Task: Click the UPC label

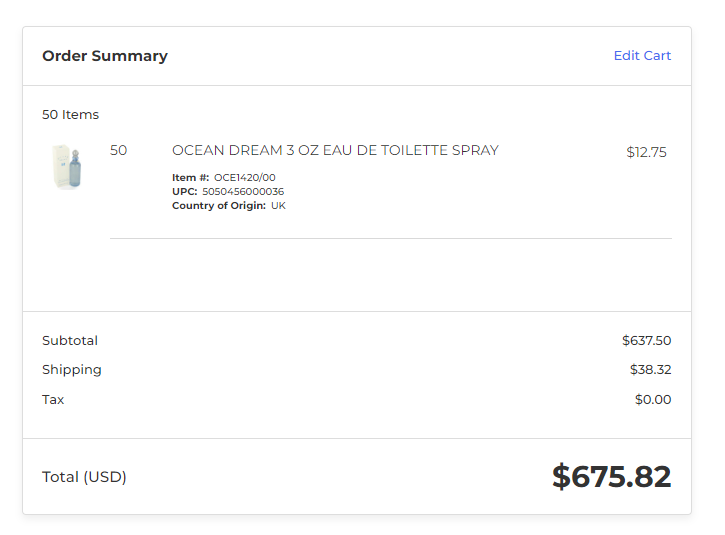Action: (184, 191)
